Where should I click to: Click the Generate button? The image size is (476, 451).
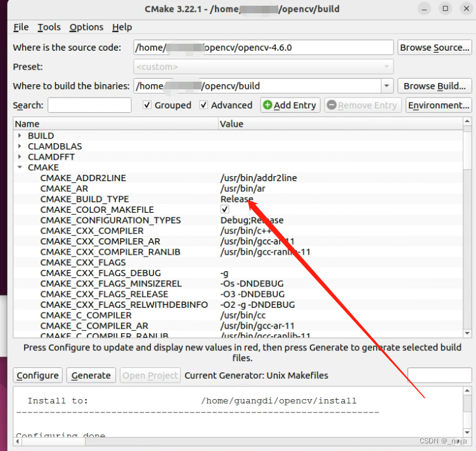click(91, 376)
